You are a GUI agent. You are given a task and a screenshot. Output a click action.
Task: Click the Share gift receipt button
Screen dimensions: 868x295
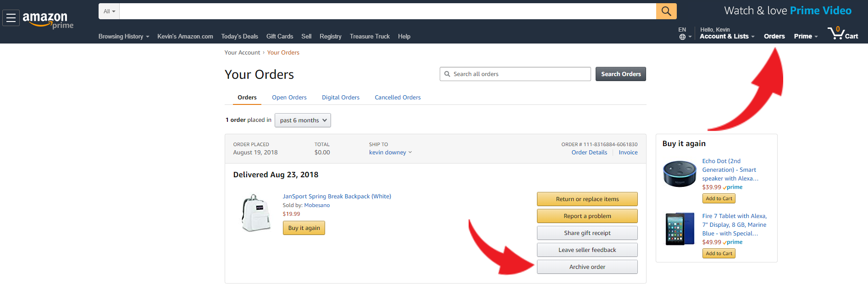coord(587,233)
